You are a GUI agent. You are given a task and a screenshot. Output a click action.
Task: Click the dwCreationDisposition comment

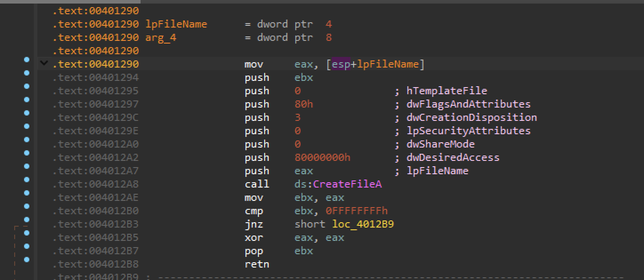[x=472, y=117]
